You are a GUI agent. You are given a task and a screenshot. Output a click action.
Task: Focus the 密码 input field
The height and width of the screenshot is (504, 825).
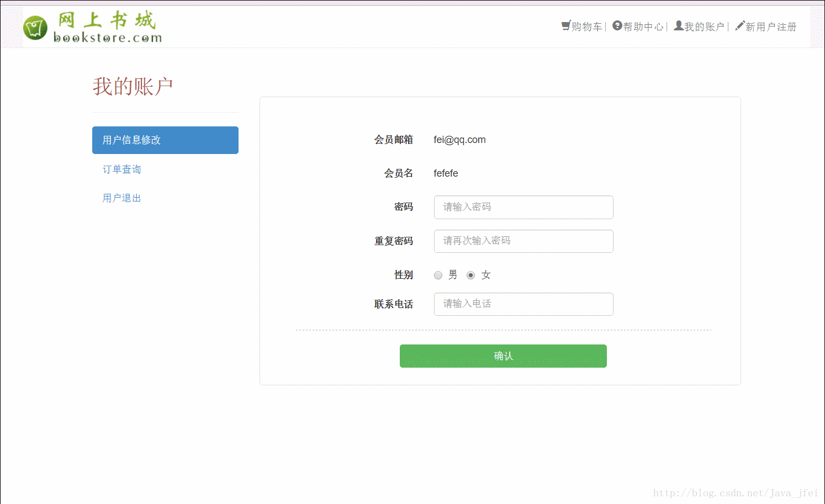523,207
